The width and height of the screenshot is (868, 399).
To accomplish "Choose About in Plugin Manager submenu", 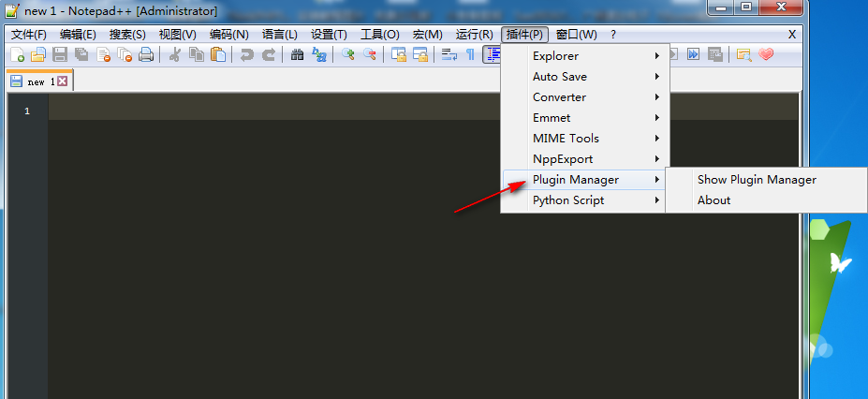I will click(766, 200).
